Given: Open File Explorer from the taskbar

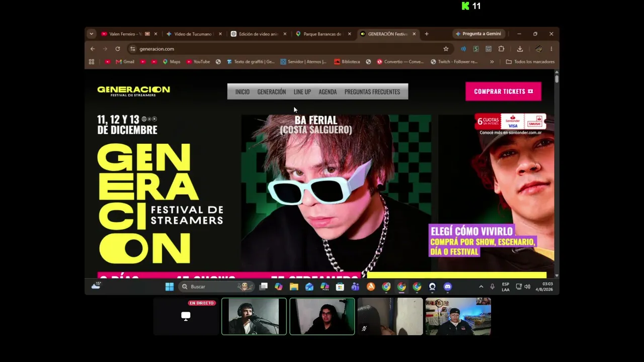Looking at the screenshot, I should click(x=294, y=287).
